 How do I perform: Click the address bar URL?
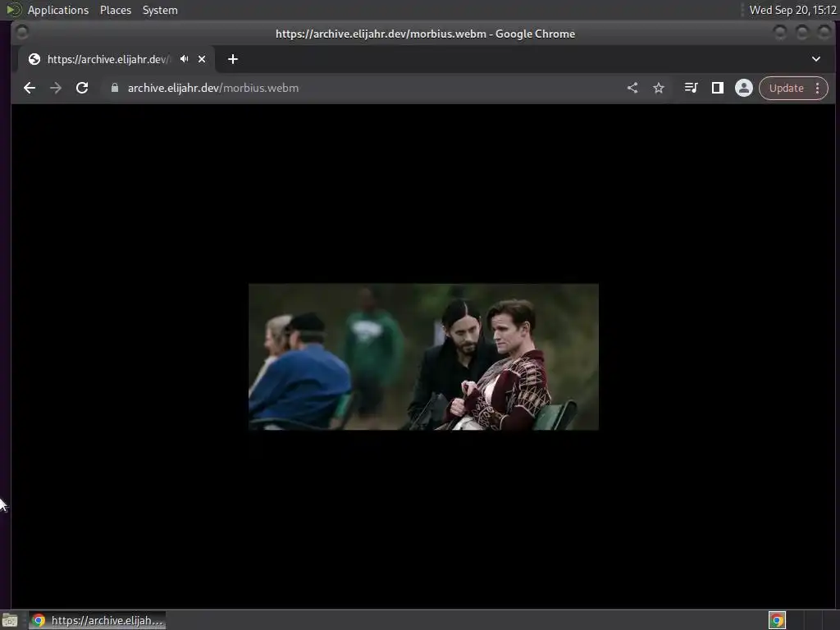point(213,88)
